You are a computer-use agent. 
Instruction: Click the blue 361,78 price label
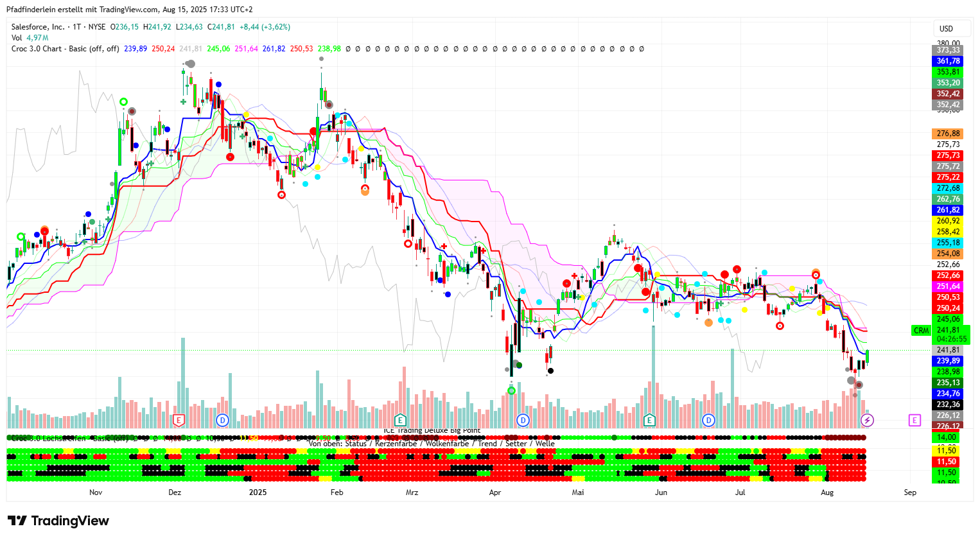[x=948, y=61]
